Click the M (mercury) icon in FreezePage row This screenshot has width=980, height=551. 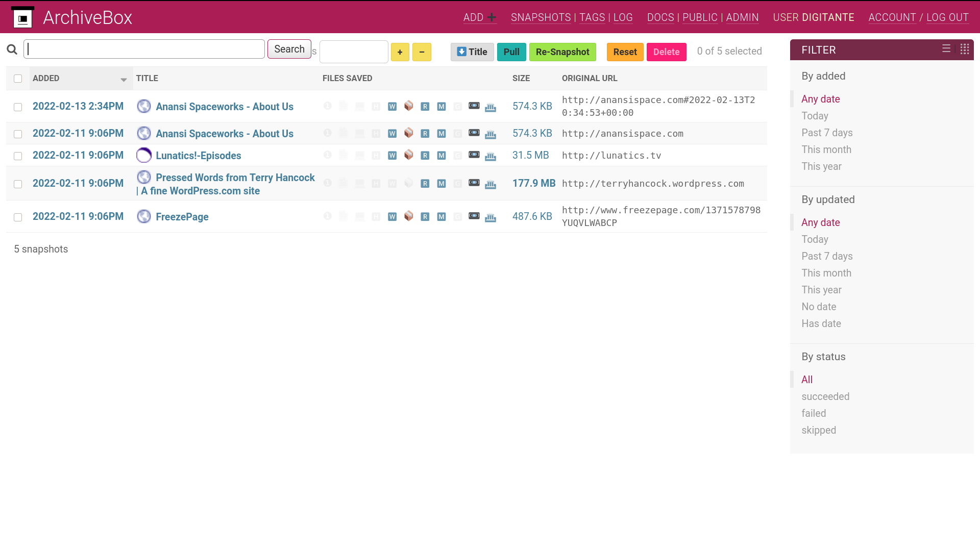point(442,217)
